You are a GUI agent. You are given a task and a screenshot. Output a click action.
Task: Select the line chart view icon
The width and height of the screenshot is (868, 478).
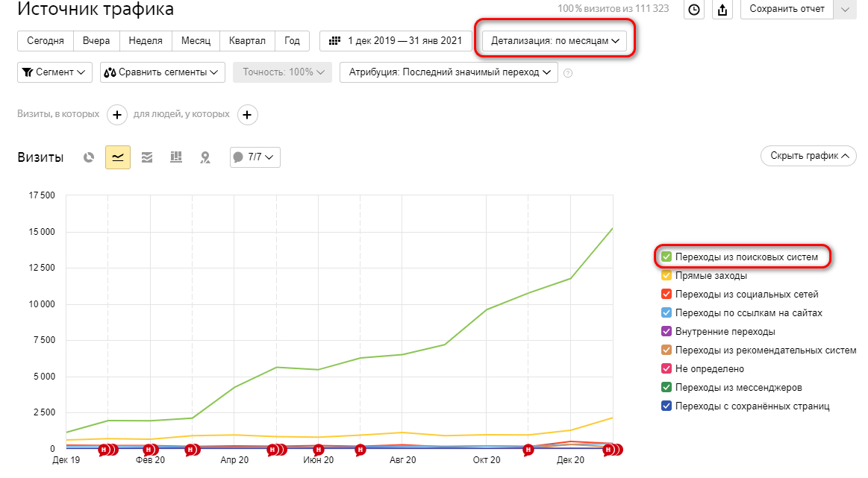pos(118,157)
